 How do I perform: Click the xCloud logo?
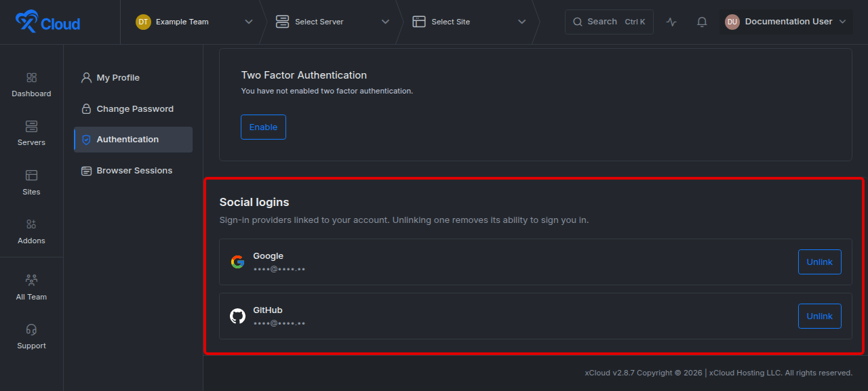tap(47, 22)
